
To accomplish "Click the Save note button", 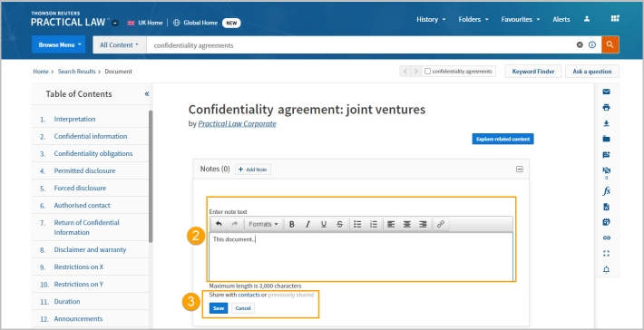I will [x=219, y=308].
